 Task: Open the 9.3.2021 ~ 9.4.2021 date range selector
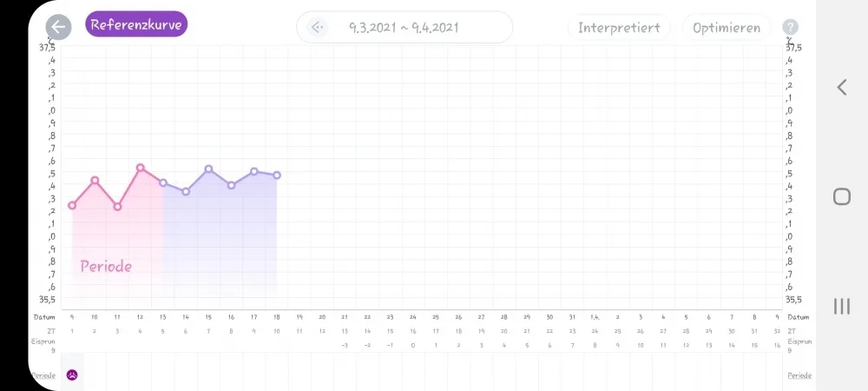404,27
